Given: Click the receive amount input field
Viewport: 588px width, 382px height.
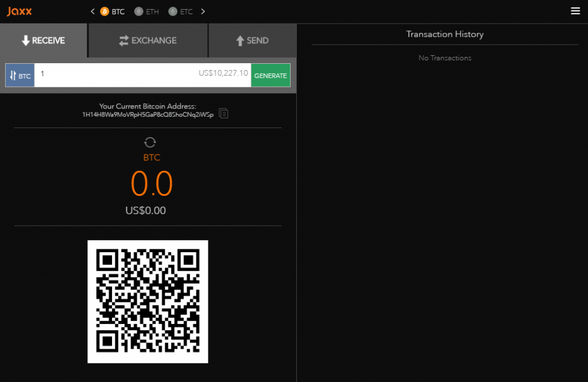Looking at the screenshot, I should 142,75.
